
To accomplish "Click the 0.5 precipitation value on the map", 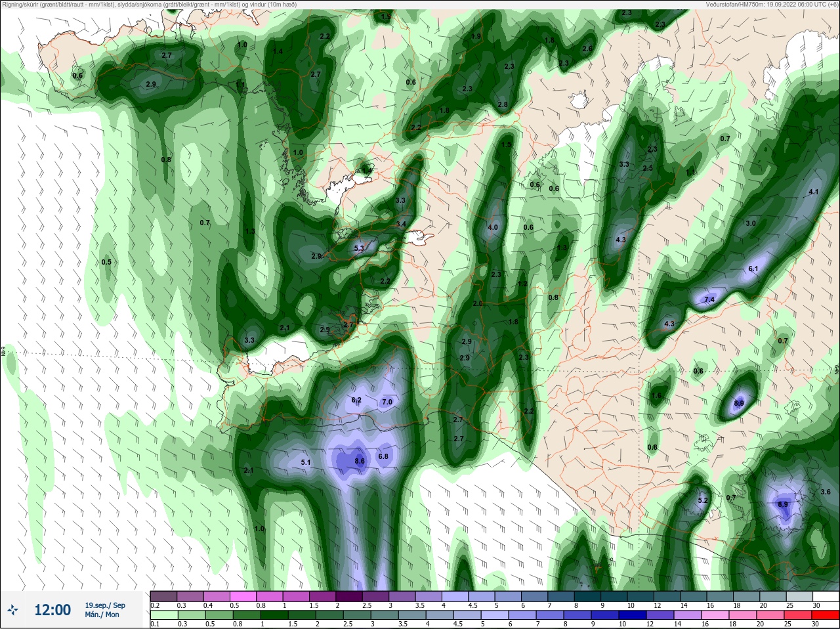I will [106, 262].
